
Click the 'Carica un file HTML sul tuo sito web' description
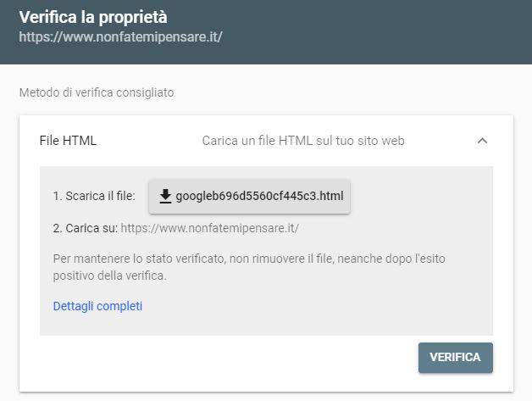tap(302, 141)
